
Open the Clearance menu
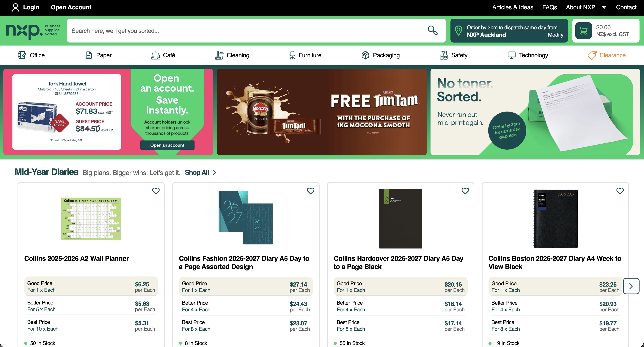coord(607,55)
